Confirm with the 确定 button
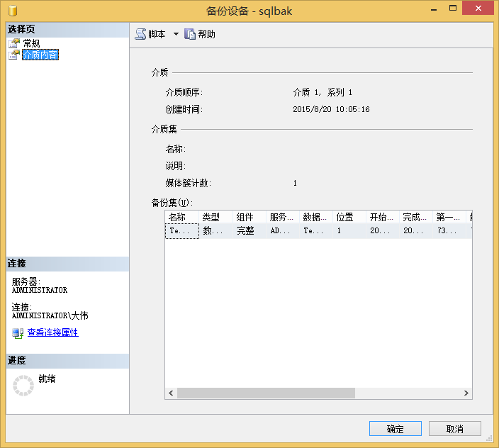Screen dimensions: 499x448 point(396,429)
